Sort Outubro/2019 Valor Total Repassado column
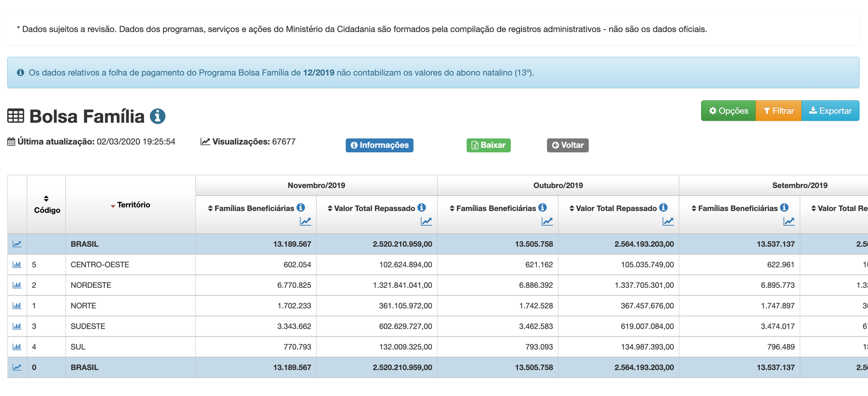Image resolution: width=868 pixels, height=396 pixels. pyautogui.click(x=572, y=208)
